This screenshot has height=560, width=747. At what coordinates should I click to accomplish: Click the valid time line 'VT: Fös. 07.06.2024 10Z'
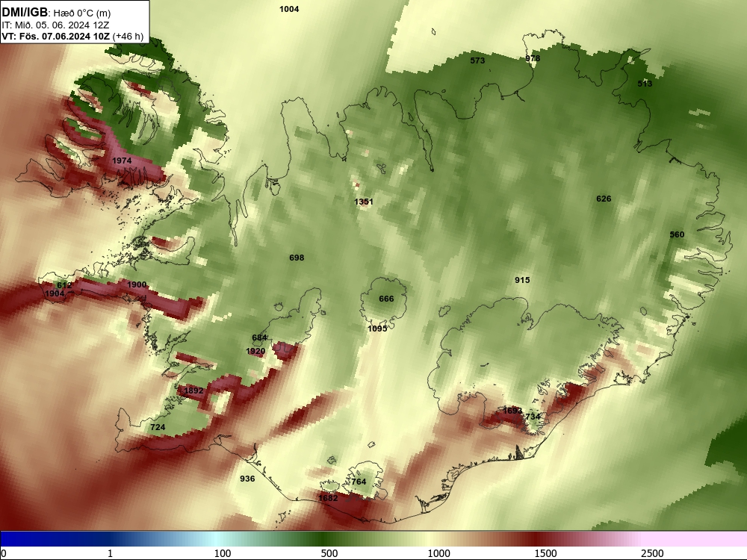(56, 36)
